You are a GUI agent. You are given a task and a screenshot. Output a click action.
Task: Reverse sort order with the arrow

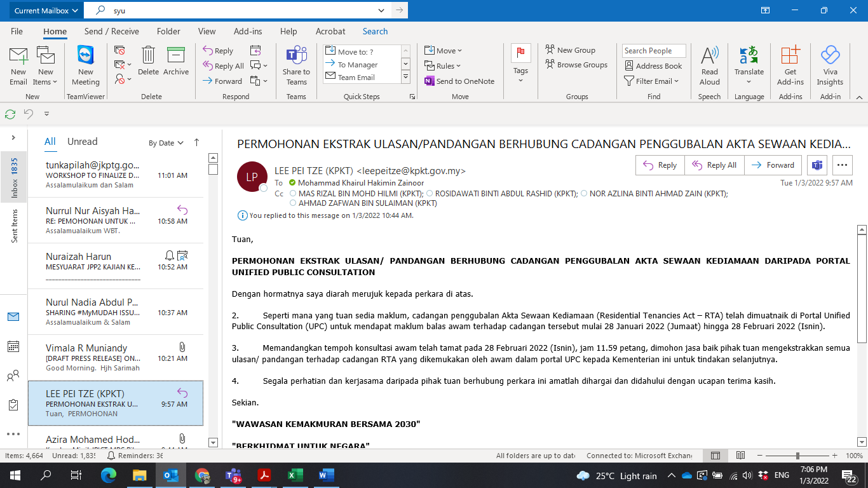(x=196, y=143)
